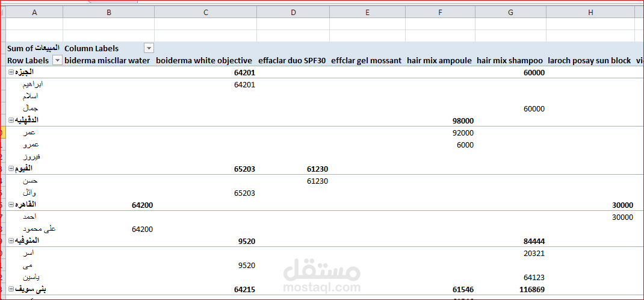Select column A header
This screenshot has height=300, width=644.
point(34,12)
